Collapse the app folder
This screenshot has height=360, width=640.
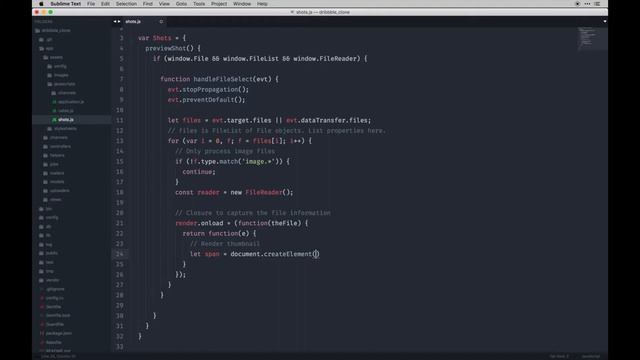(x=46, y=49)
